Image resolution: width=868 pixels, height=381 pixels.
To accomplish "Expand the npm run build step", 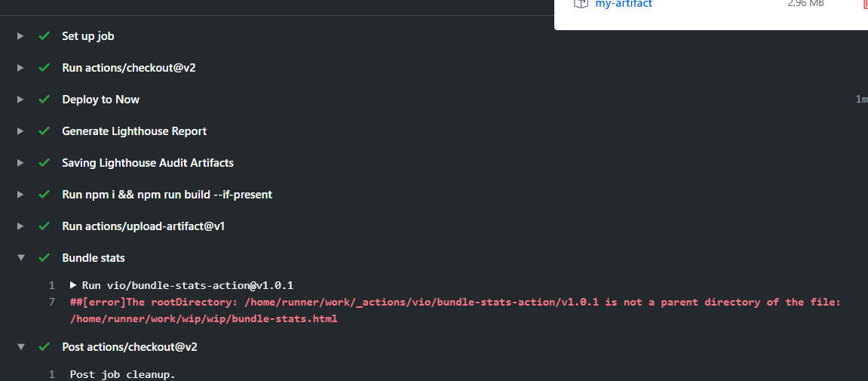I will tap(20, 195).
